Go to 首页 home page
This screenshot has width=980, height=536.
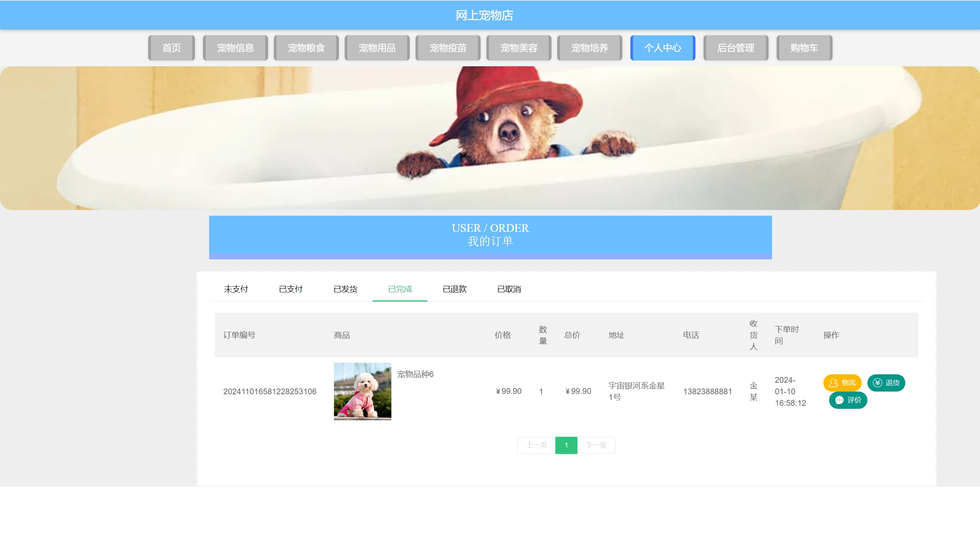pos(172,48)
